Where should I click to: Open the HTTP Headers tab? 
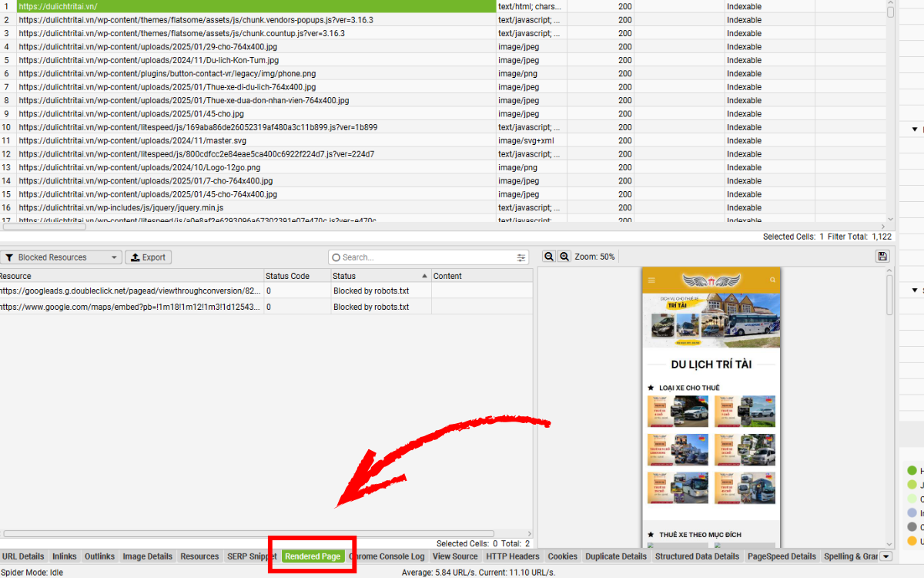point(513,556)
